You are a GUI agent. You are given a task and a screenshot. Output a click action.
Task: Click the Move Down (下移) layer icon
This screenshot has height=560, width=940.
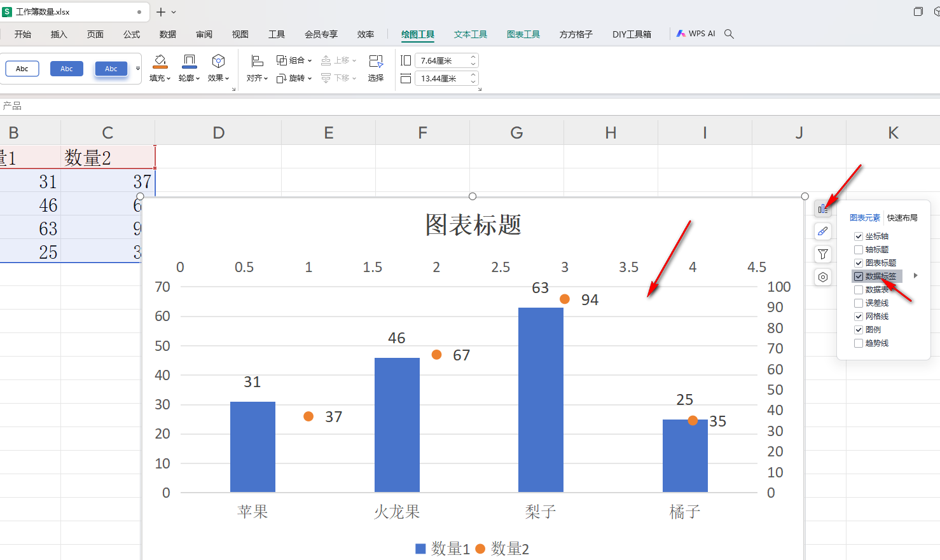[x=326, y=78]
